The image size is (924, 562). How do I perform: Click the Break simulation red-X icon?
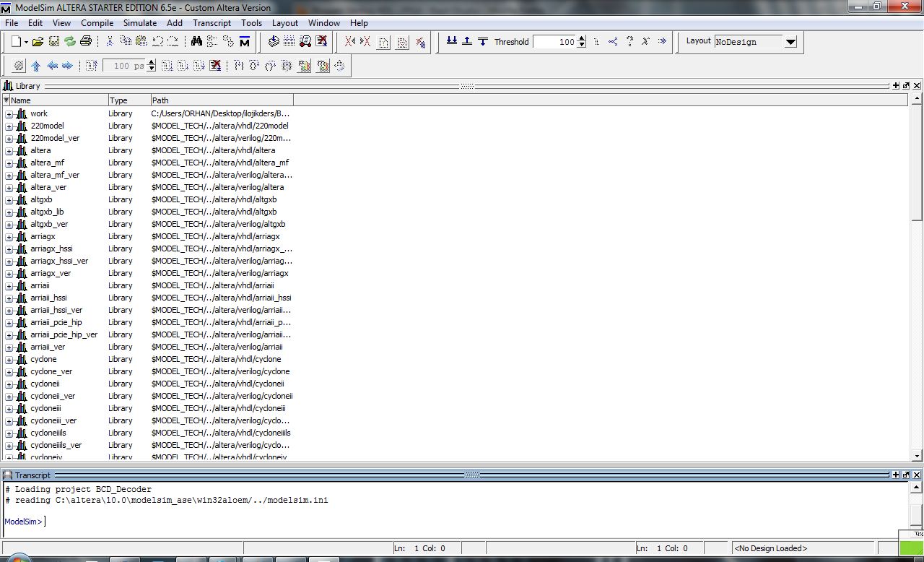321,42
